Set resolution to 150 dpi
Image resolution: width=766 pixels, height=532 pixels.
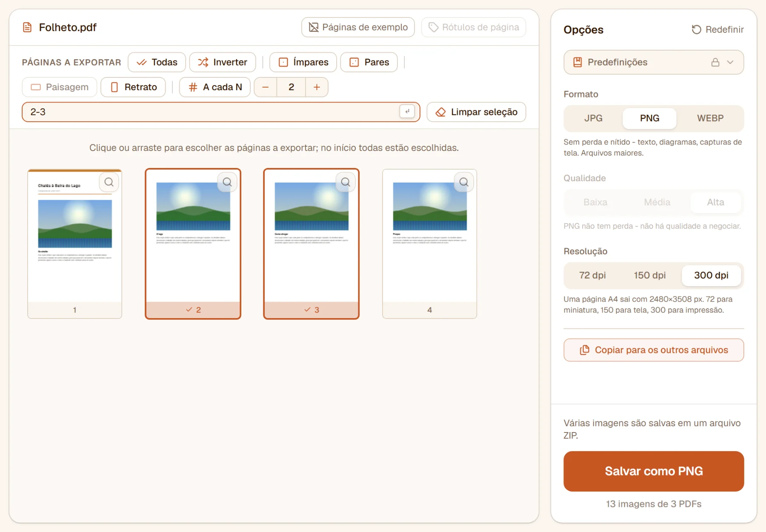click(649, 275)
